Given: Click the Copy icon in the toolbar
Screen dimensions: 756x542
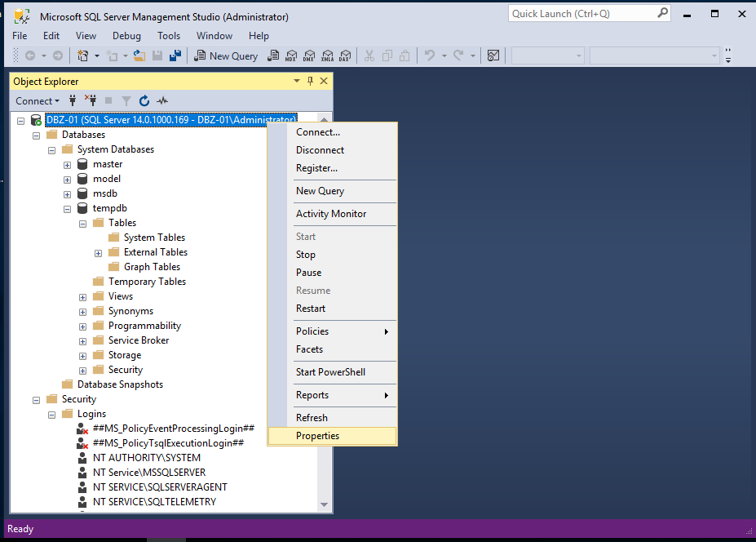Looking at the screenshot, I should [x=387, y=56].
